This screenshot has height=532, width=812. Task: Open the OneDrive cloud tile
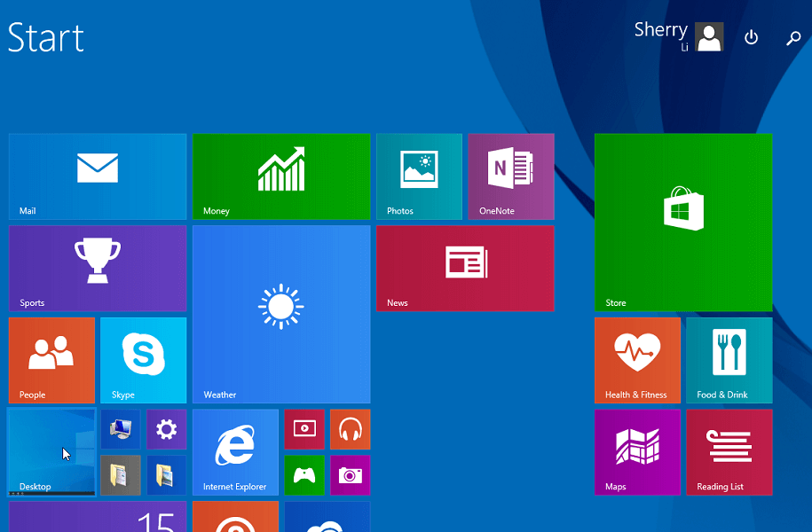click(327, 516)
